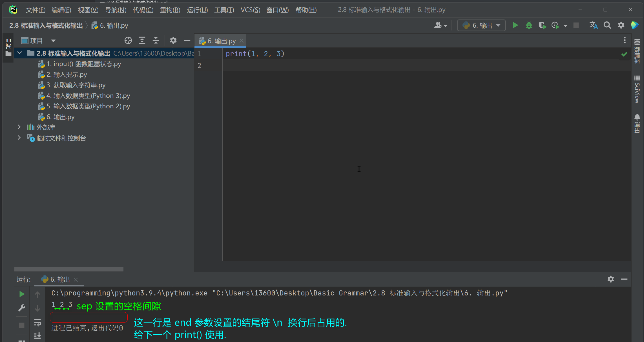Expand all items in project tree
644x342 pixels.
142,41
